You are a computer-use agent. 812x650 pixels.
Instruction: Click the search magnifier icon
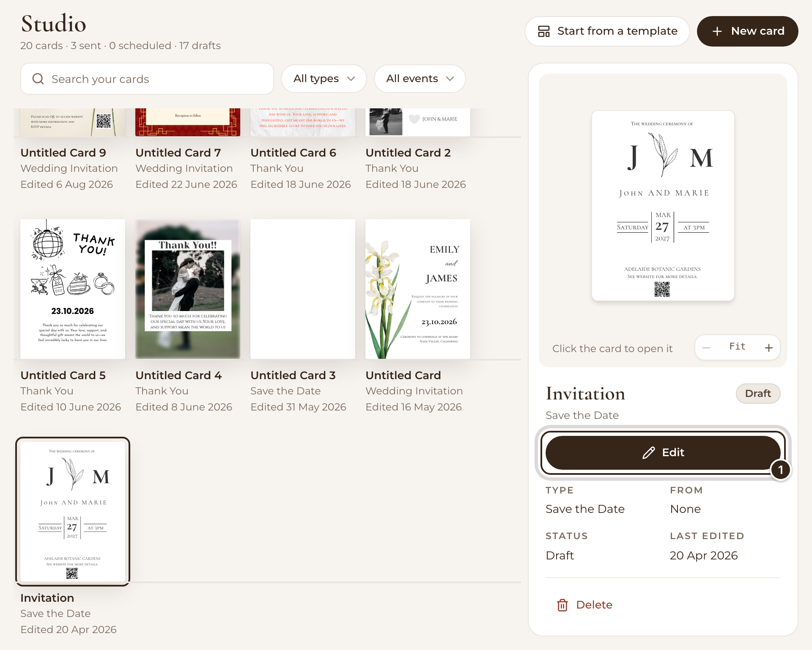pos(38,79)
